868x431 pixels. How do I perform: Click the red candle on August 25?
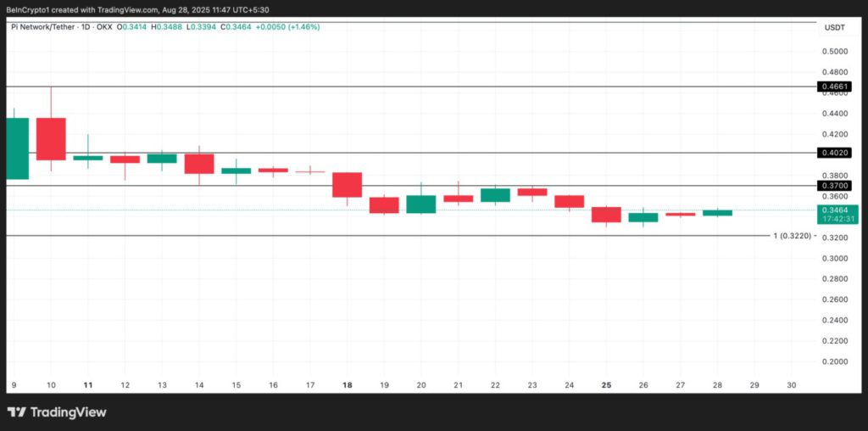tap(606, 215)
